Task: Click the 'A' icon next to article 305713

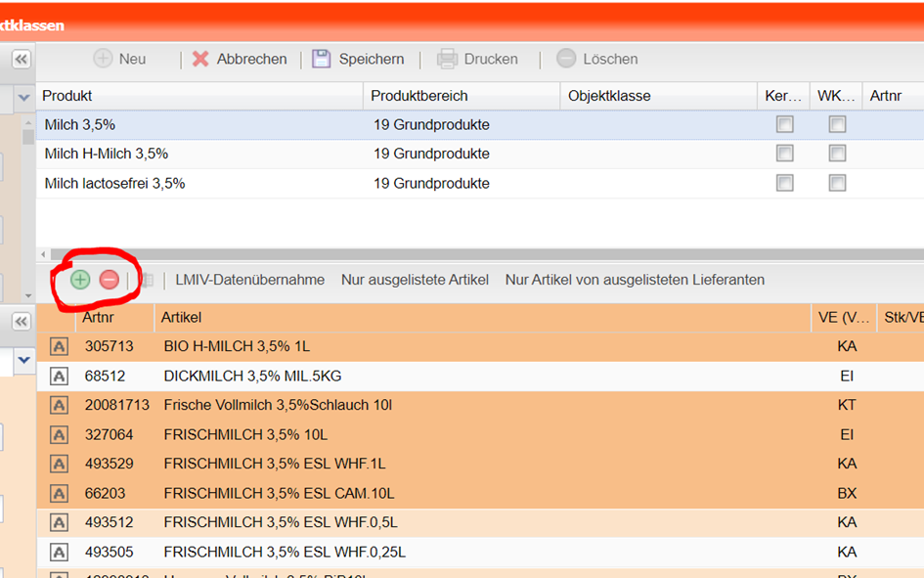Action: point(59,346)
